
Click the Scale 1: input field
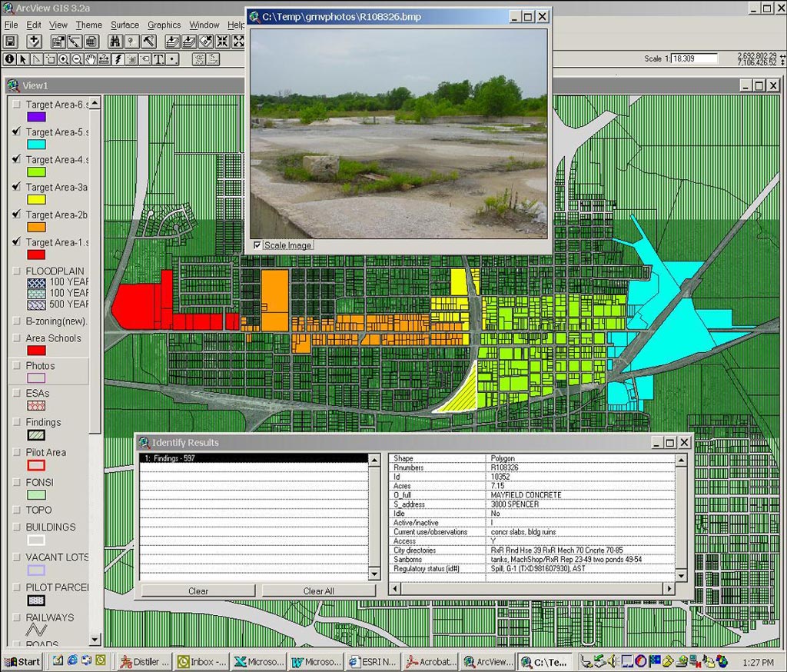click(x=694, y=58)
